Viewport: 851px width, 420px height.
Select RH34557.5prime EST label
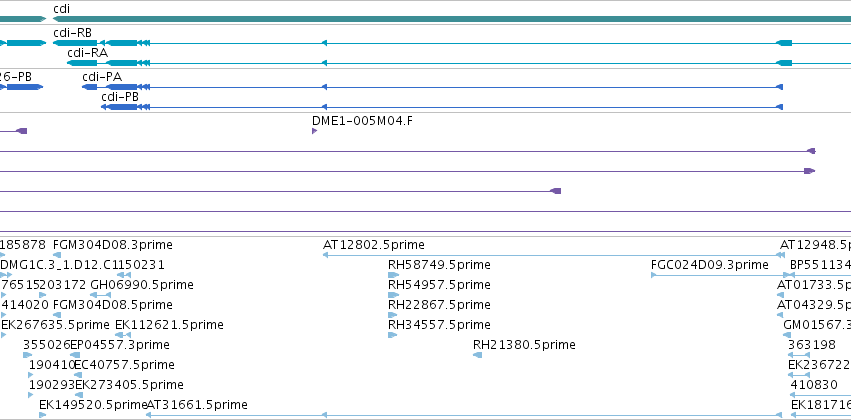point(439,325)
